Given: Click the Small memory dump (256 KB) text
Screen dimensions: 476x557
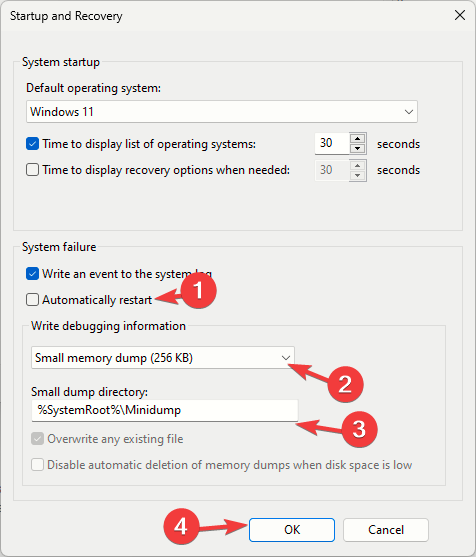Looking at the screenshot, I should tap(114, 358).
